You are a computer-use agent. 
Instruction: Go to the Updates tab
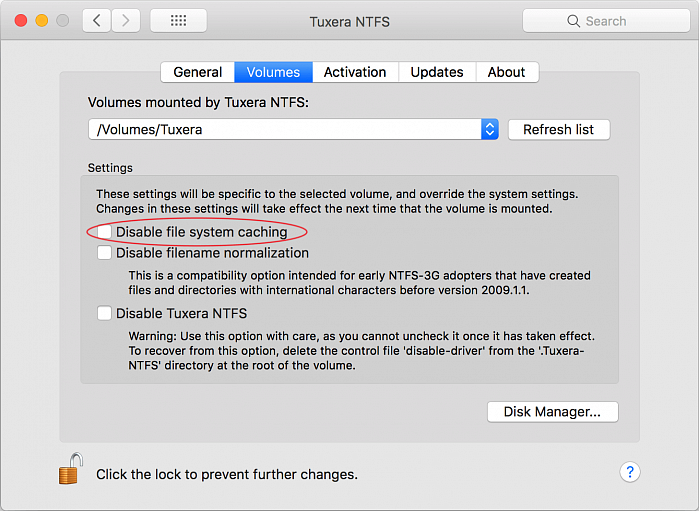[x=437, y=72]
